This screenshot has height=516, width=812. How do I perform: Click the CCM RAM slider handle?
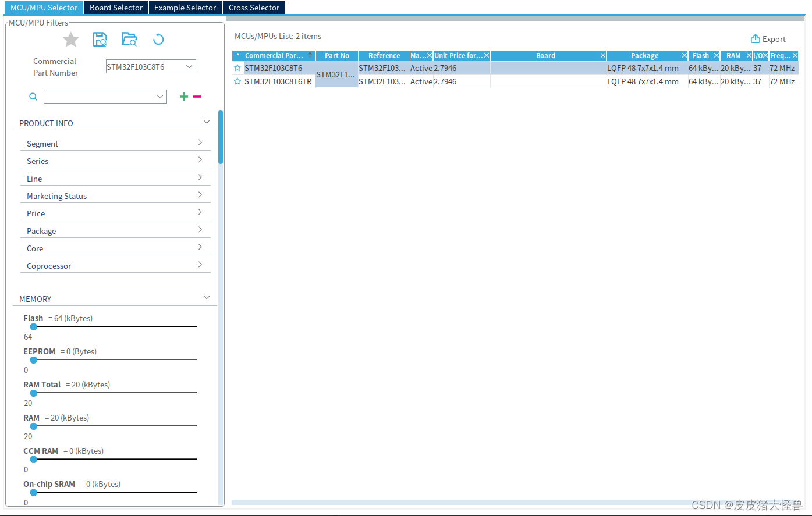34,460
